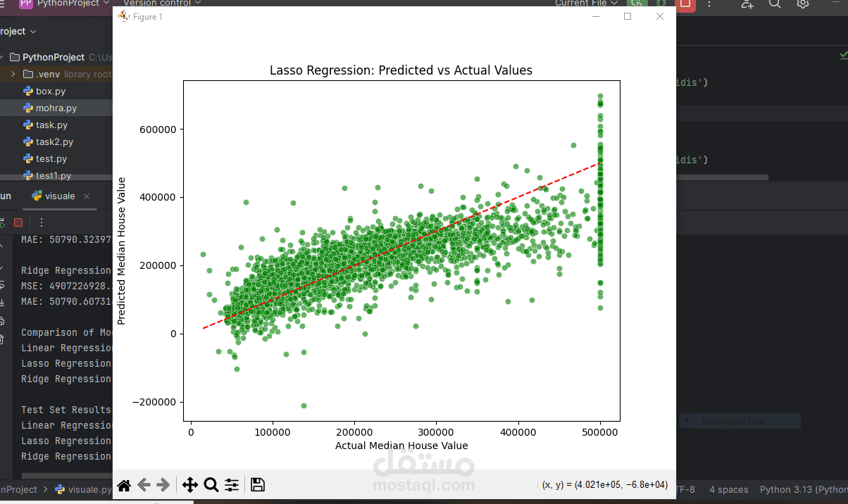This screenshot has width=848, height=504.
Task: Click the green check inspection indicator in editor
Action: pyautogui.click(x=843, y=54)
